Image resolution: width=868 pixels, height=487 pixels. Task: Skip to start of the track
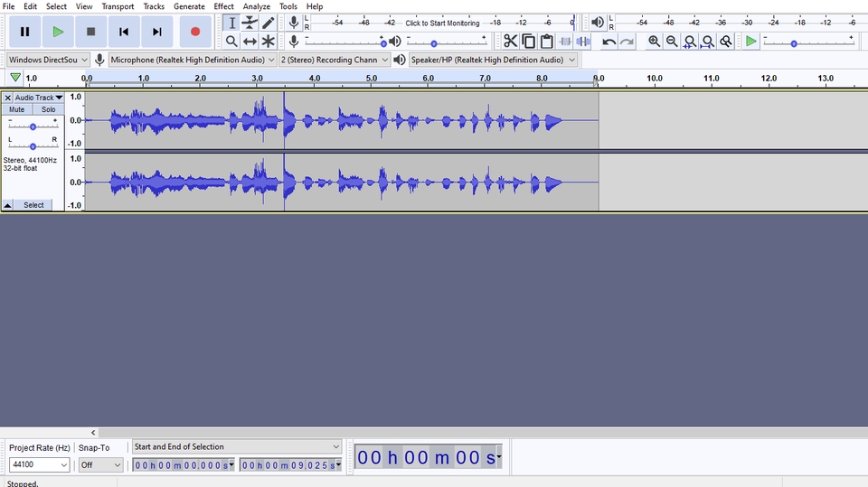[124, 32]
